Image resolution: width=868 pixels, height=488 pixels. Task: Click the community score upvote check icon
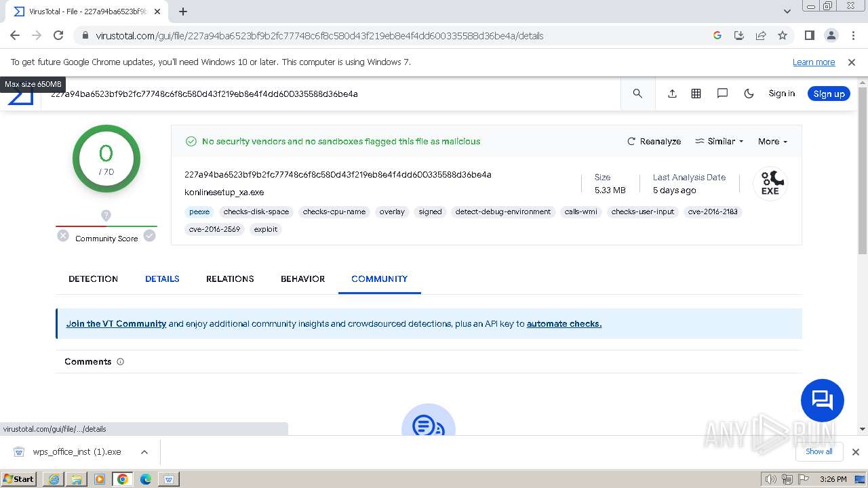(x=149, y=236)
